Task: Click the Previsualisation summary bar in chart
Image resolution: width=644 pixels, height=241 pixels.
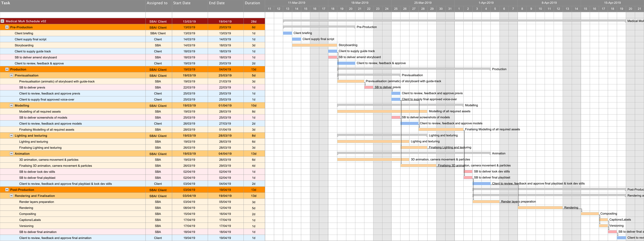Action: pos(369,75)
